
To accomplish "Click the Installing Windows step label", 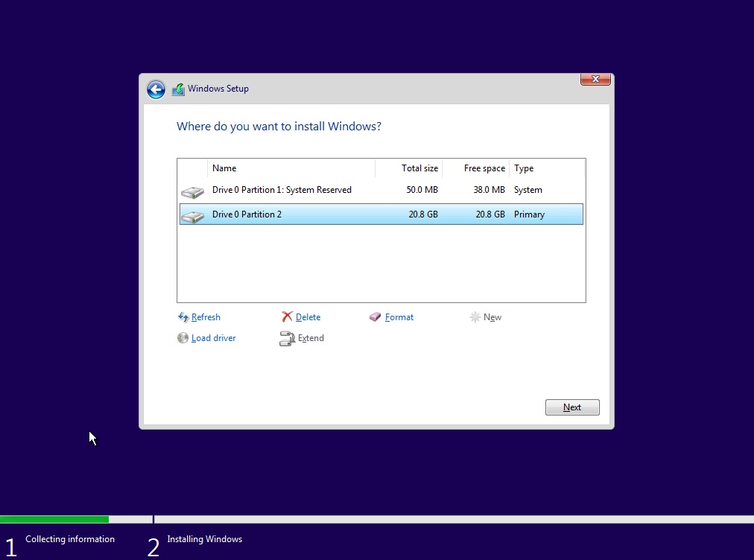I will click(x=204, y=539).
